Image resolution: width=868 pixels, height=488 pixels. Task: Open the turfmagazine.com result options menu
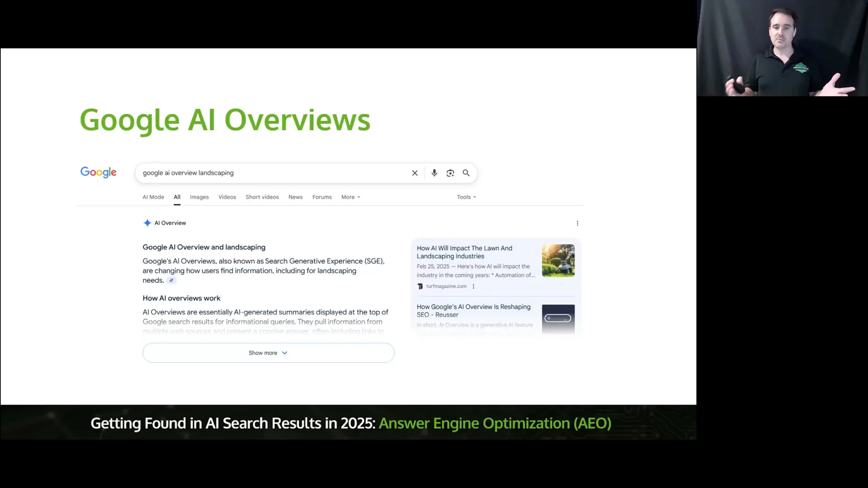[473, 286]
